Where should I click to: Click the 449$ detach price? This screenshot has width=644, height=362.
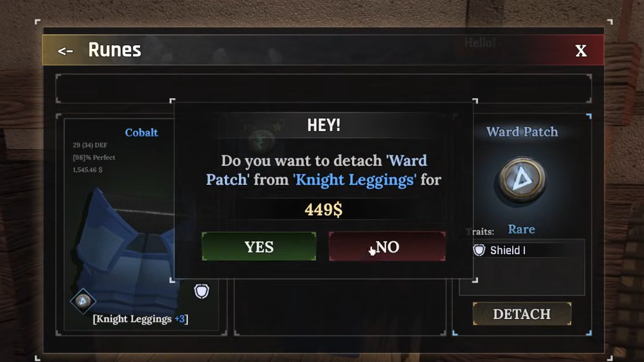tap(323, 210)
